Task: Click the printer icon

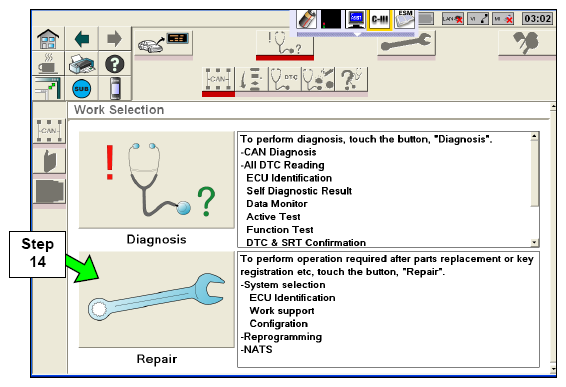Action: coord(82,64)
